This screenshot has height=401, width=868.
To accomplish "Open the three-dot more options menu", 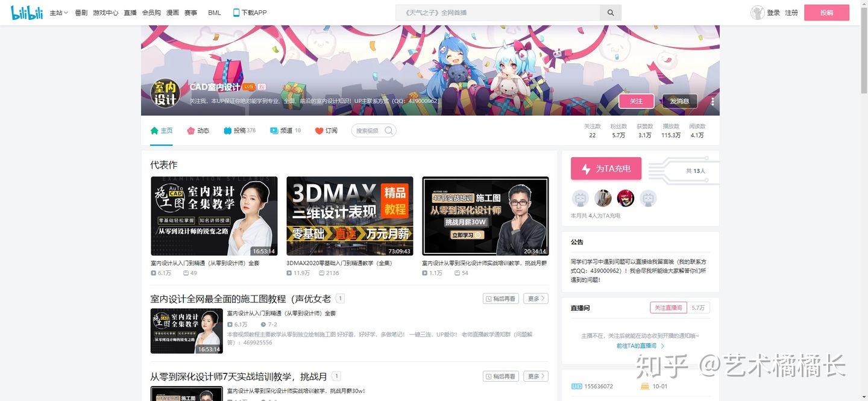I will click(712, 101).
